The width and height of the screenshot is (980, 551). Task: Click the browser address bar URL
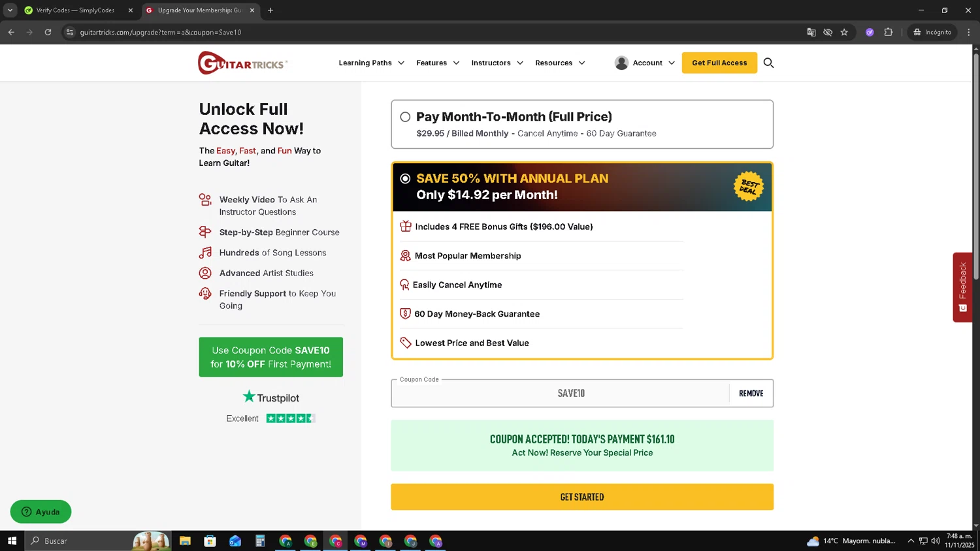(161, 32)
